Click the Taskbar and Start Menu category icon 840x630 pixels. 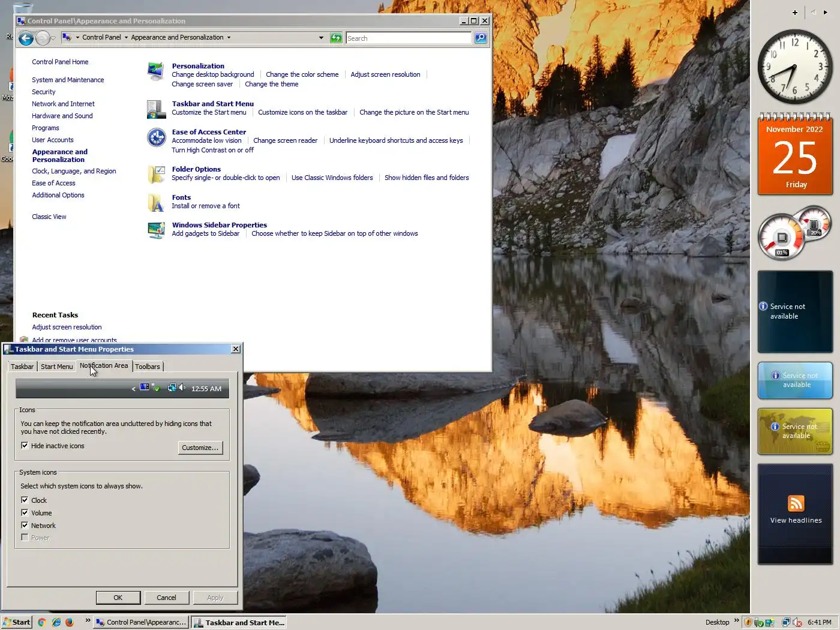click(156, 109)
